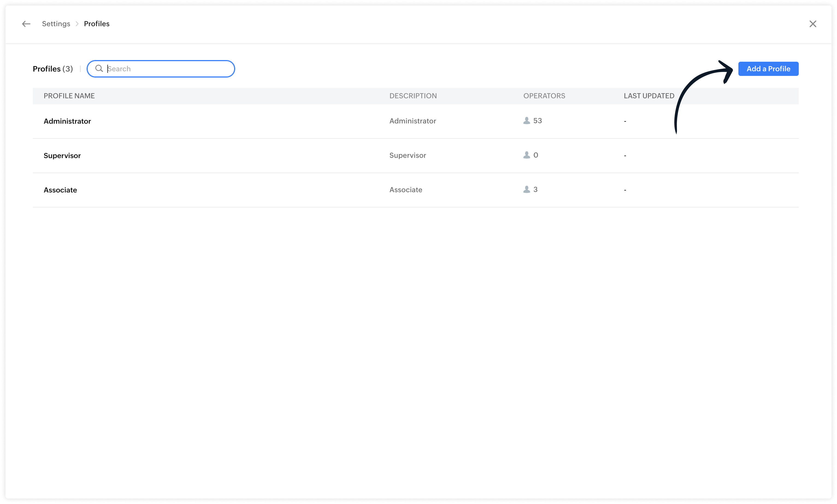Open the Supervisor profile
837x504 pixels.
coord(62,155)
